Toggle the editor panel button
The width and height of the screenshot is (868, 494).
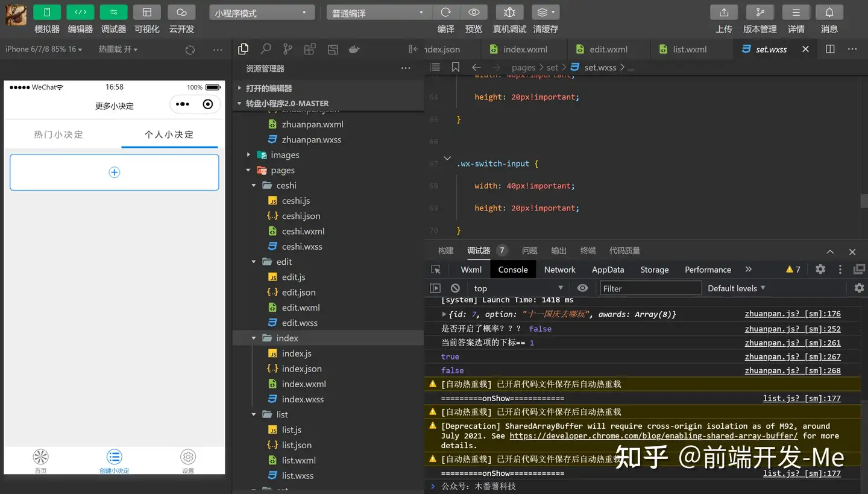[x=80, y=13]
